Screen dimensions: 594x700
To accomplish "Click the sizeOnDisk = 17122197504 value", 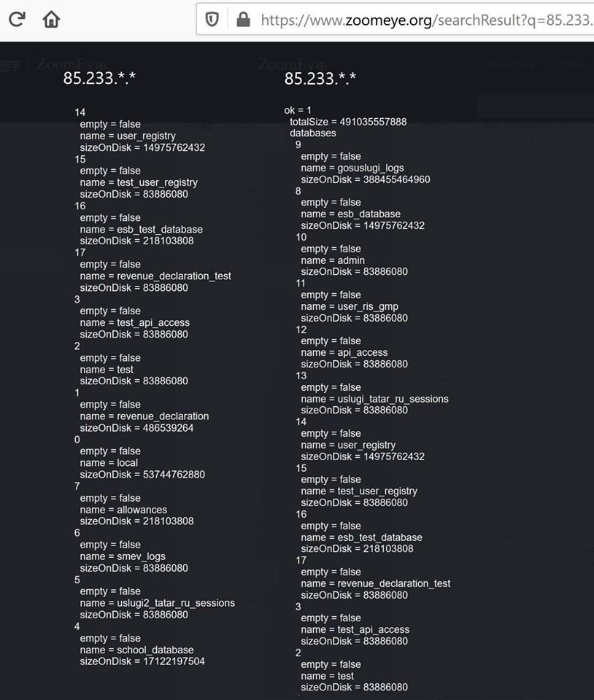I will click(x=142, y=661).
